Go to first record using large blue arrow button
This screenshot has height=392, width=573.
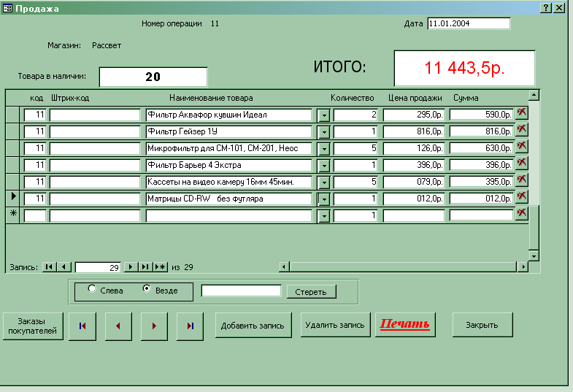tap(82, 326)
